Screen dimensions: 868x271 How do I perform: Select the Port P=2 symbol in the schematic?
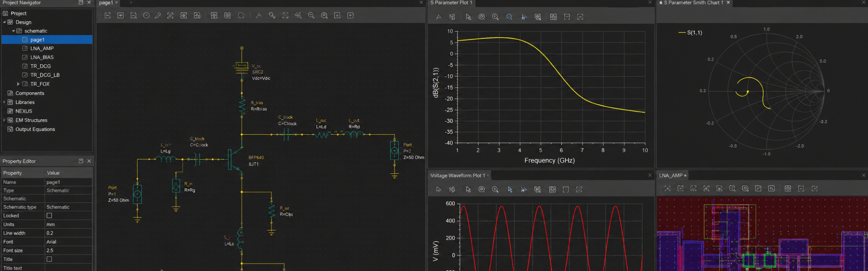[x=395, y=150]
